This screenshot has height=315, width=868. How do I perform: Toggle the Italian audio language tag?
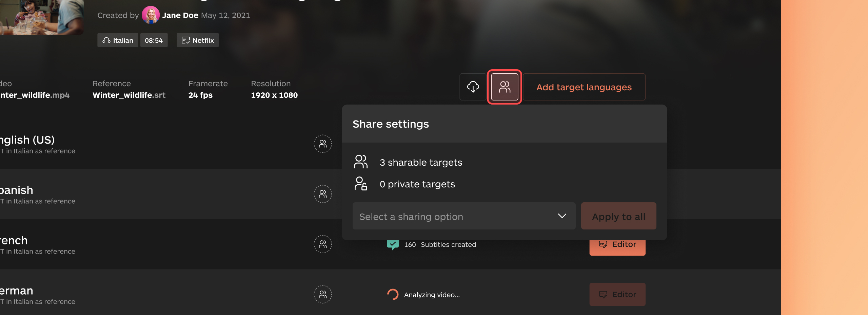pyautogui.click(x=117, y=40)
